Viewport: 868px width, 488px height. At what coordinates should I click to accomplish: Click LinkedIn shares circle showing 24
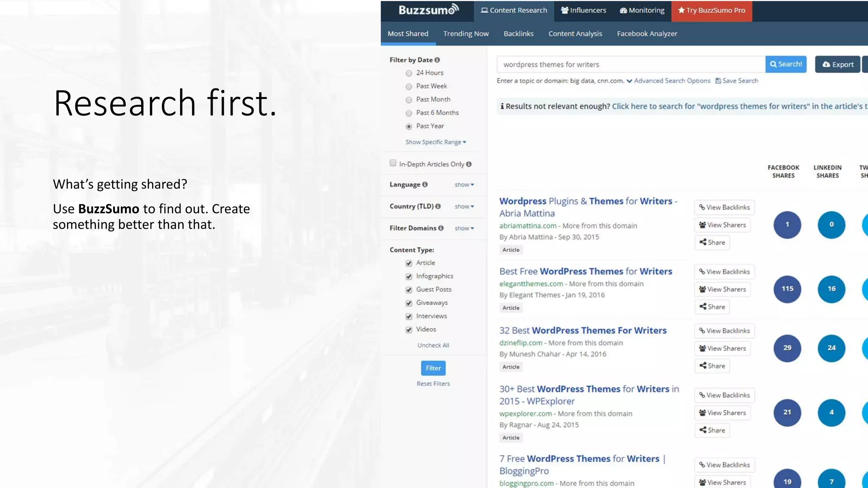point(831,348)
